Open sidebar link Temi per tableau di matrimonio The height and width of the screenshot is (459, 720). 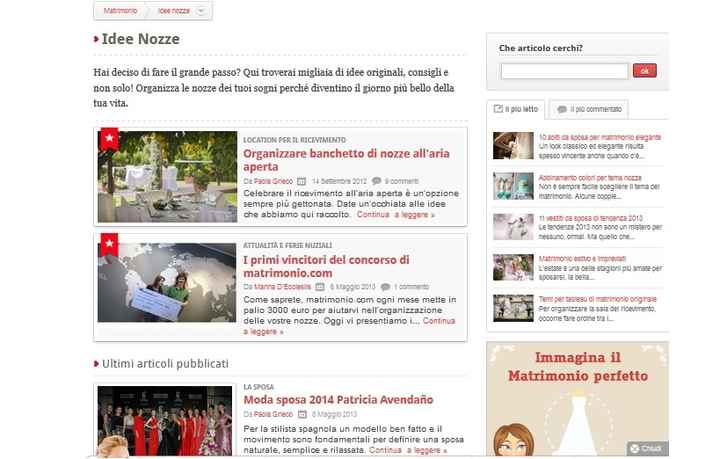(x=597, y=299)
